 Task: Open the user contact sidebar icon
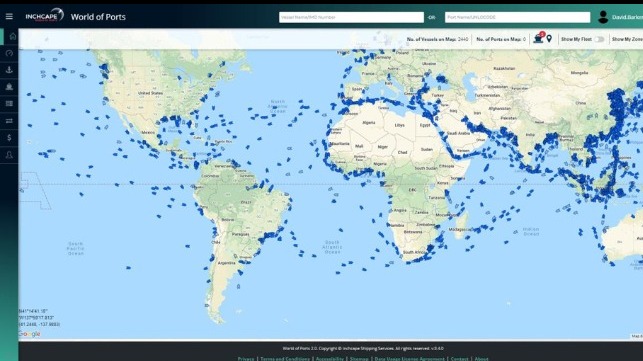9,155
